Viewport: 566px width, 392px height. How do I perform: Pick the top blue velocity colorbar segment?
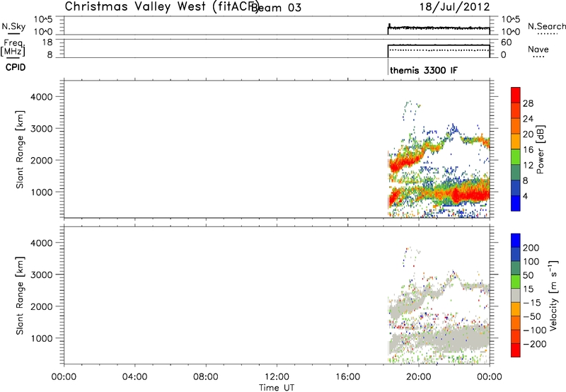coord(516,241)
